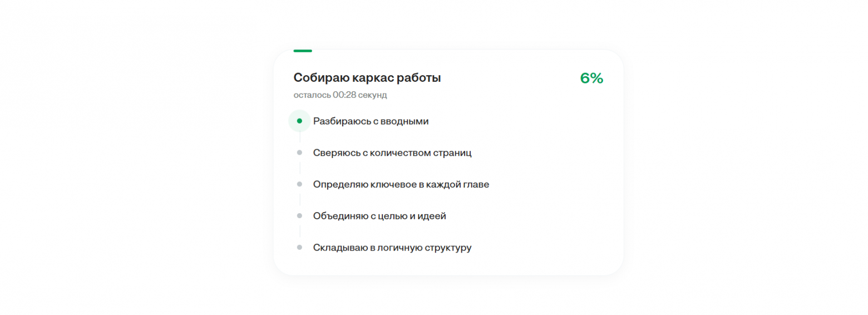Click the word секунд after the timer
The width and height of the screenshot is (868, 315).
(x=372, y=95)
